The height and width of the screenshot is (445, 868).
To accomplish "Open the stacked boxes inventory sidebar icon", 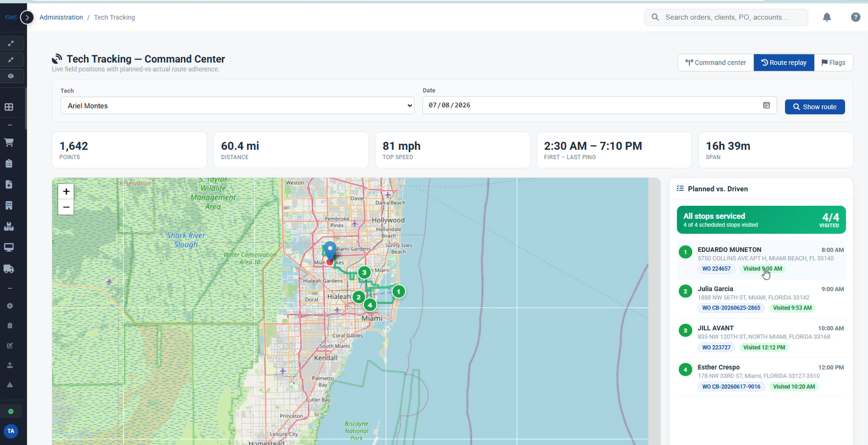I will pos(9,227).
